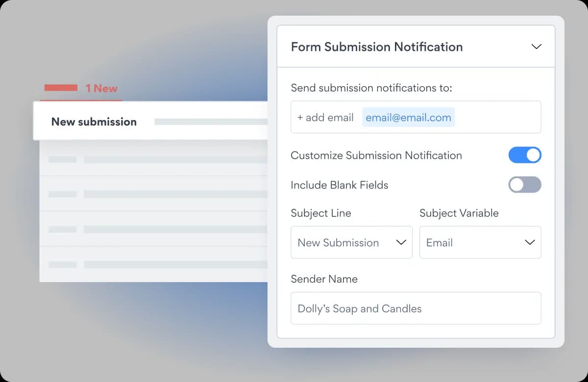Click the Email dropdown chevron arrow
The height and width of the screenshot is (382, 588).
tap(530, 242)
